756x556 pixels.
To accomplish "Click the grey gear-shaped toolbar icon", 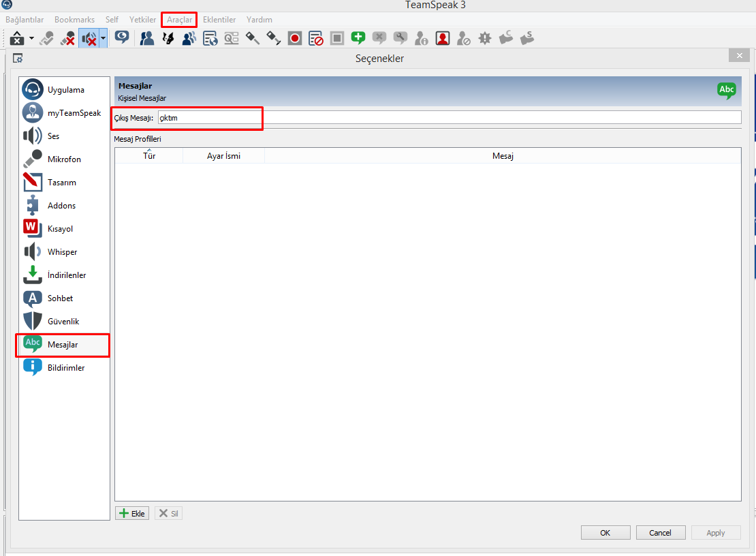I will coord(485,38).
